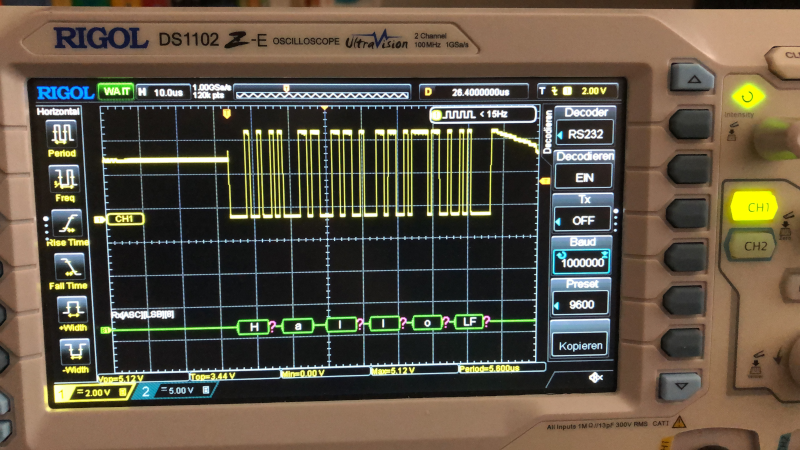This screenshot has height=450, width=800.
Task: Click the Kopieren menu button
Action: pos(580,345)
